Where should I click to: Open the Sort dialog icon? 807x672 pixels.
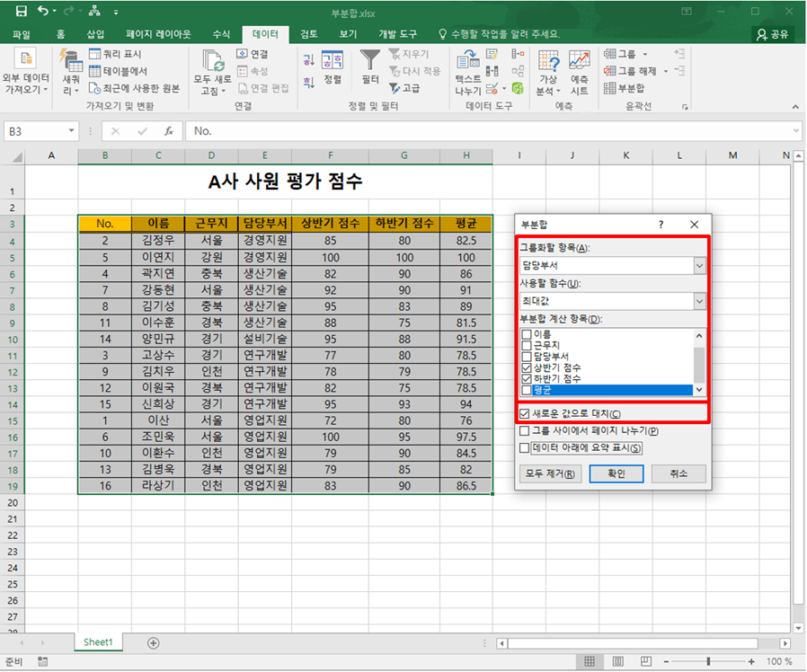pos(333,60)
